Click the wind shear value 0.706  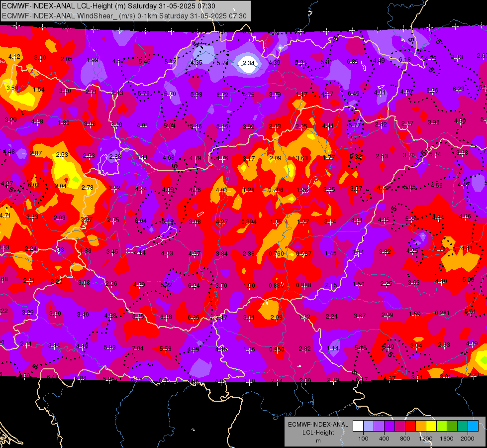pos(276,190)
